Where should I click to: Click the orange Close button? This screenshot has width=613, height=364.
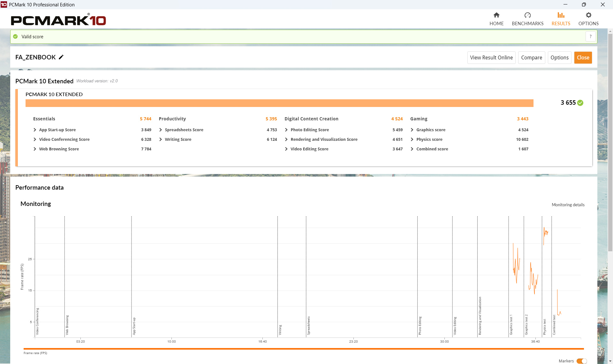[583, 58]
